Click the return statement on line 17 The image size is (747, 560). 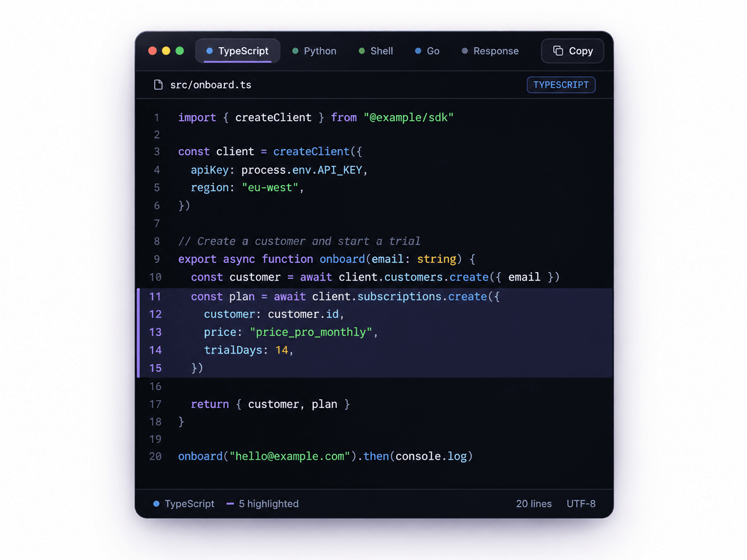tap(270, 404)
